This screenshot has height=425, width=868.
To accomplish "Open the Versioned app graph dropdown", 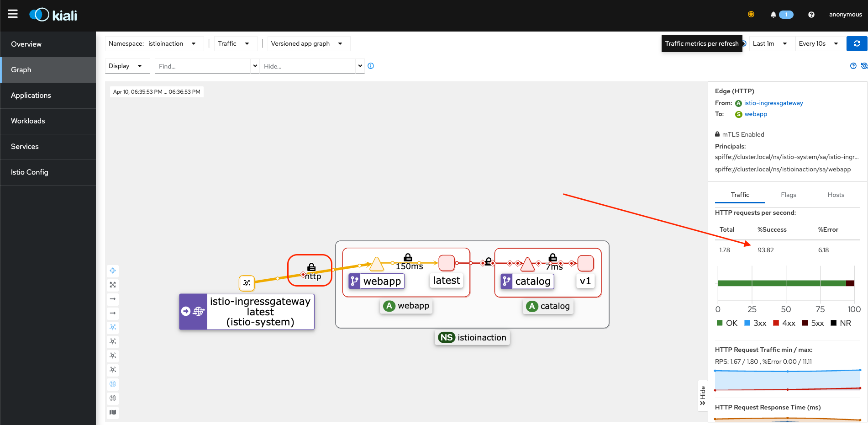I will point(309,43).
